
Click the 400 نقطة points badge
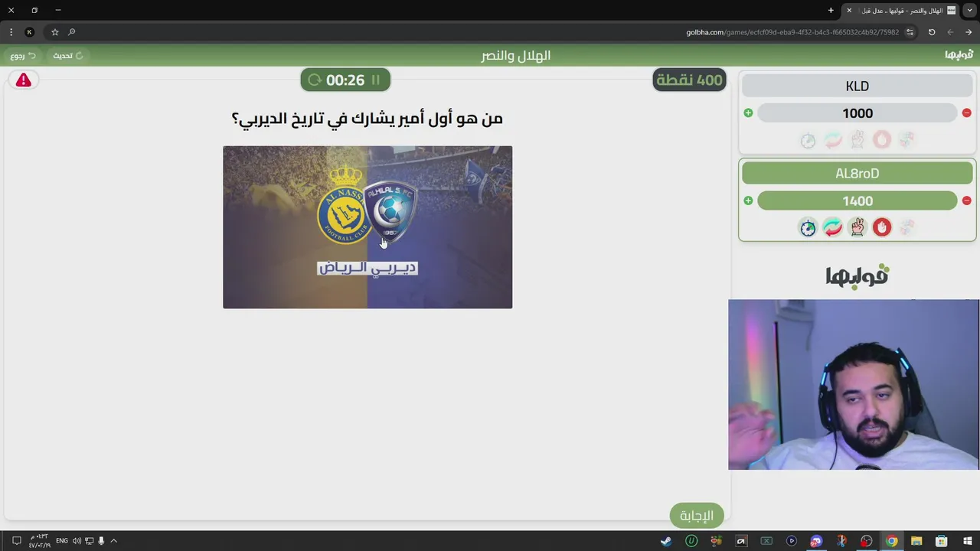[689, 80]
